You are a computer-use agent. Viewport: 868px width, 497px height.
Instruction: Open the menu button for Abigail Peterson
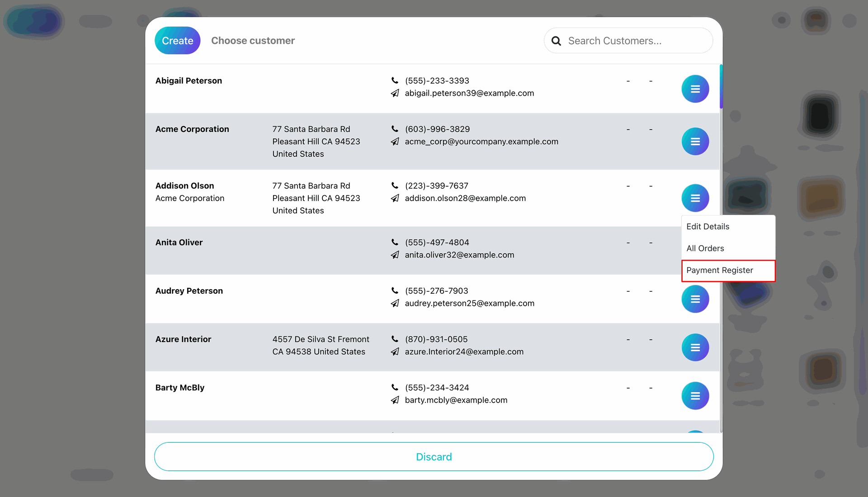point(695,89)
